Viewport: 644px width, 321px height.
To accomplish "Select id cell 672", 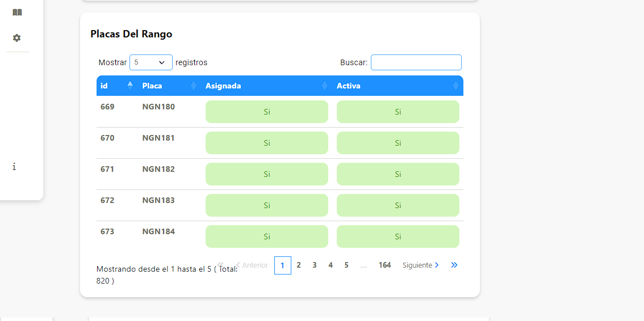I will 107,200.
